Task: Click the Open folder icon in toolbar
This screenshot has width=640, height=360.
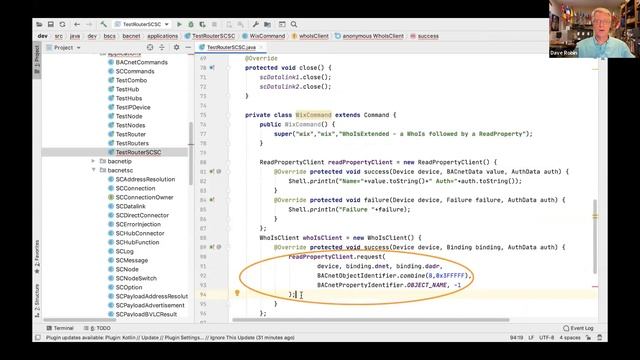Action: coord(39,24)
